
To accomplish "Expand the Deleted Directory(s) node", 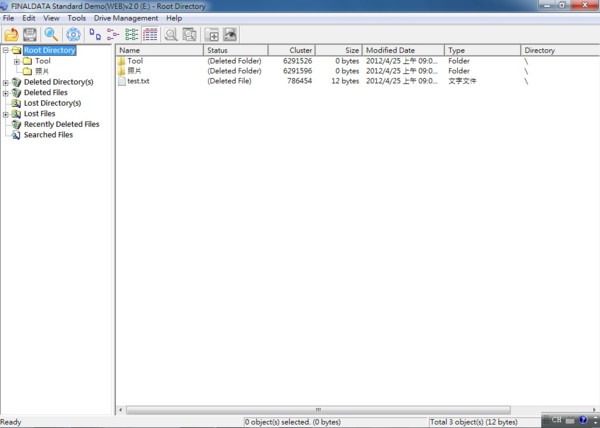I will pyautogui.click(x=6, y=82).
